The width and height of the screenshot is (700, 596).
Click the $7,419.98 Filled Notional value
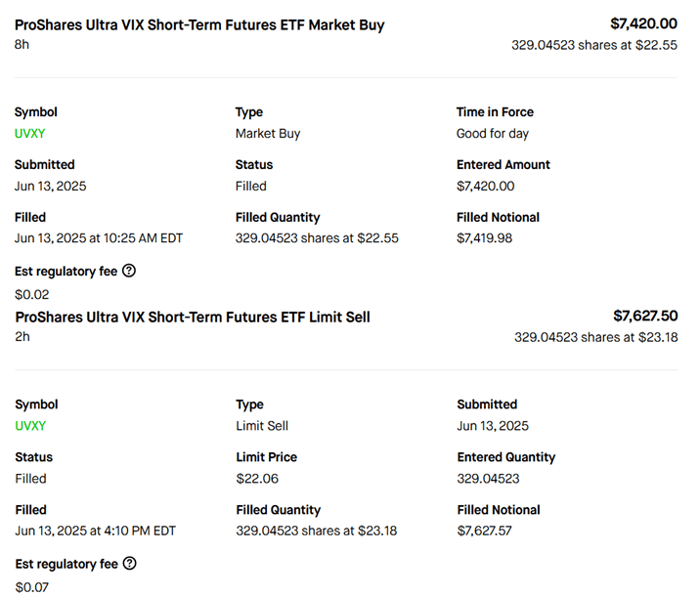pyautogui.click(x=485, y=238)
